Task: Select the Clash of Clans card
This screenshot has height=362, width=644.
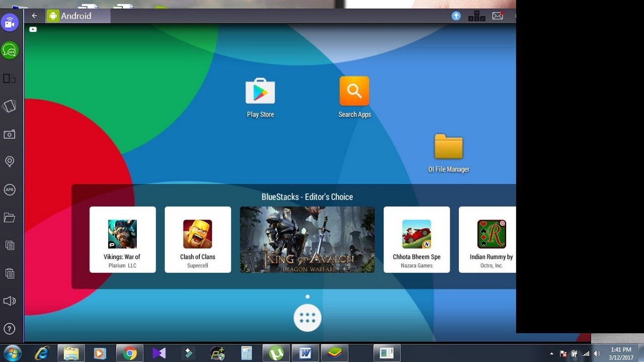Action: point(198,239)
